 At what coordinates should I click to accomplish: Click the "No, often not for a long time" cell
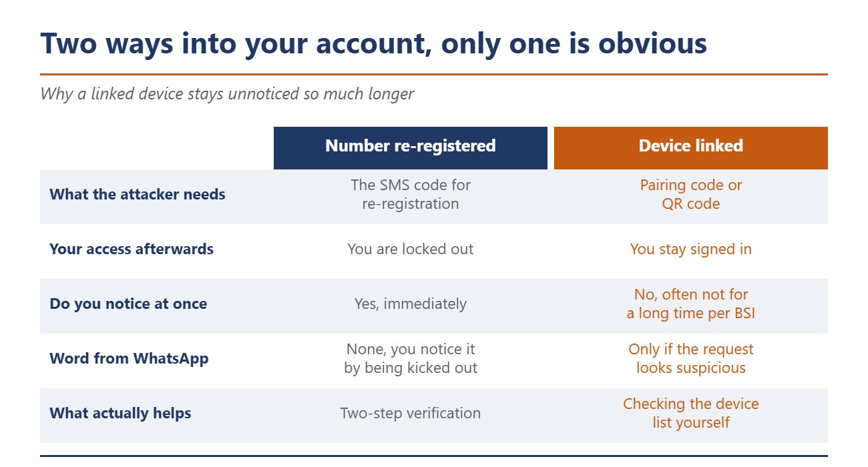[691, 304]
